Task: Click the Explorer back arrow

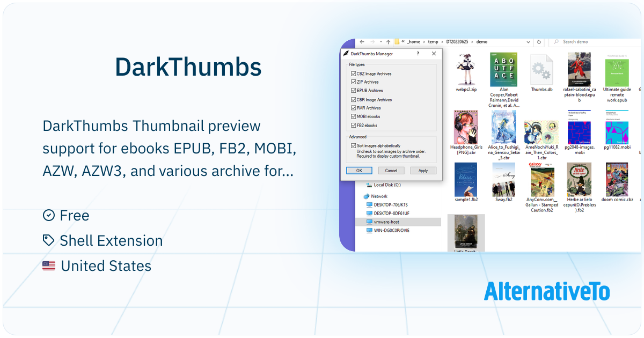Action: pos(362,41)
